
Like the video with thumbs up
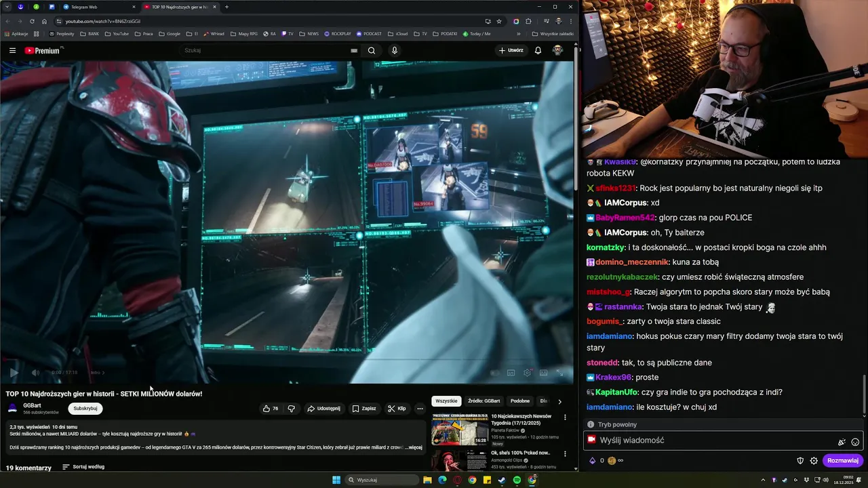[271, 409]
